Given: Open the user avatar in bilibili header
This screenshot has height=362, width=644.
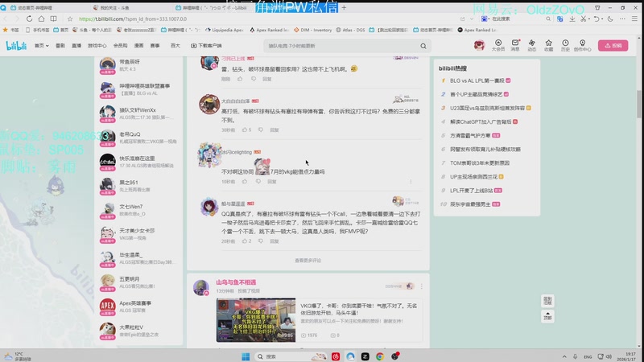Looking at the screenshot, I should [x=479, y=45].
